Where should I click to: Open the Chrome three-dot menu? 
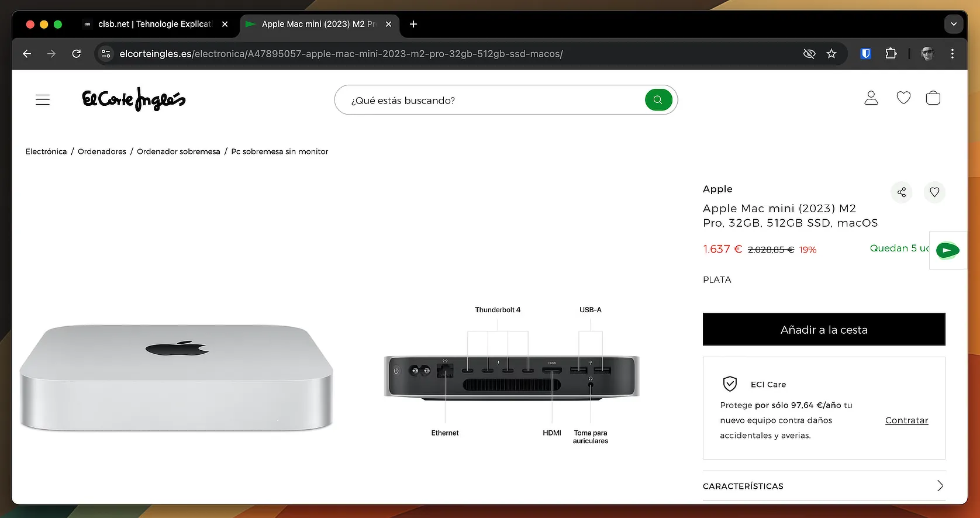(953, 54)
